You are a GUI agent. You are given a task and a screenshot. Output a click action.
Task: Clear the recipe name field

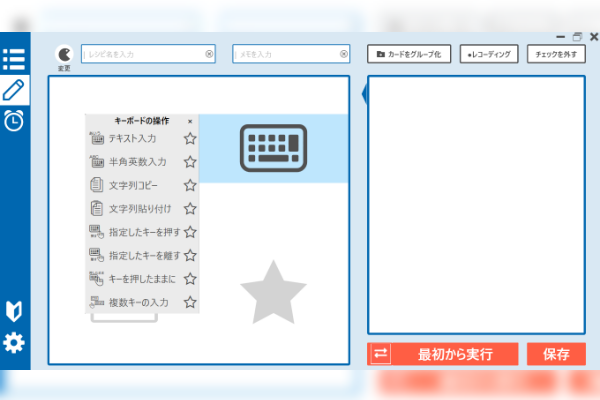pyautogui.click(x=209, y=54)
